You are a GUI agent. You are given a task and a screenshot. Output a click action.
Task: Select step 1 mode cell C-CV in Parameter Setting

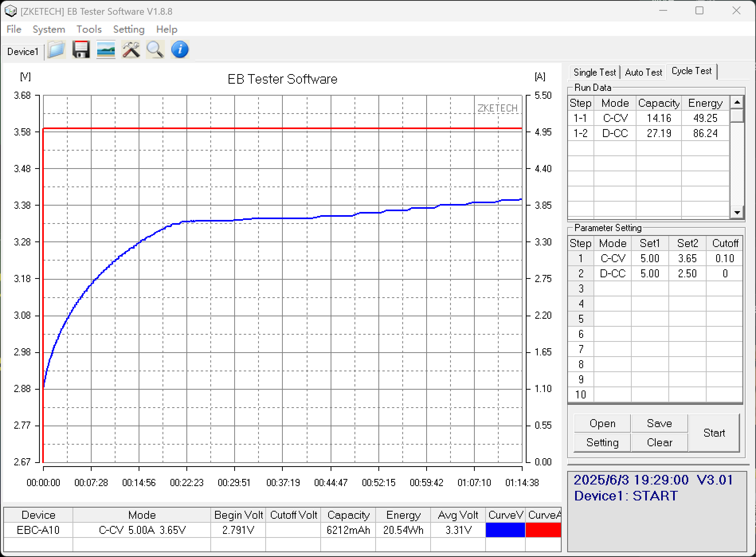click(613, 259)
